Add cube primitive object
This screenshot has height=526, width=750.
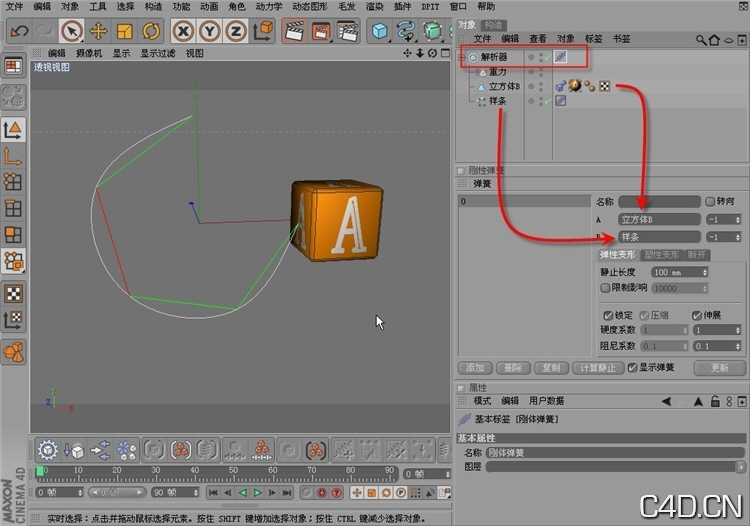click(x=380, y=32)
